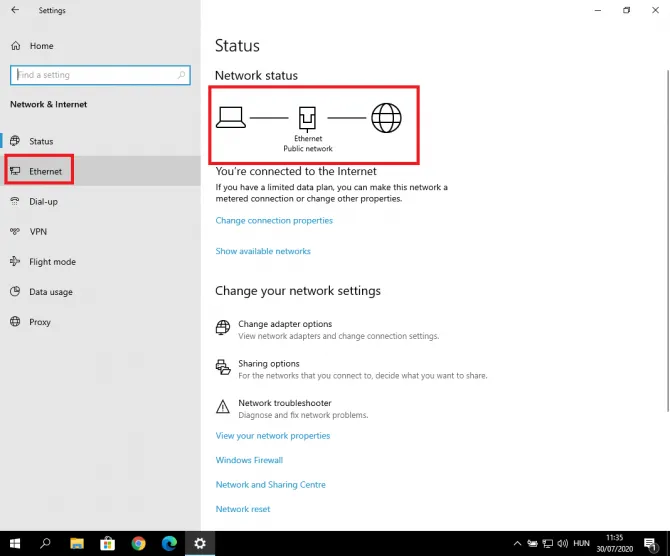
Task: Select the VPN sidebar item
Action: coord(38,231)
